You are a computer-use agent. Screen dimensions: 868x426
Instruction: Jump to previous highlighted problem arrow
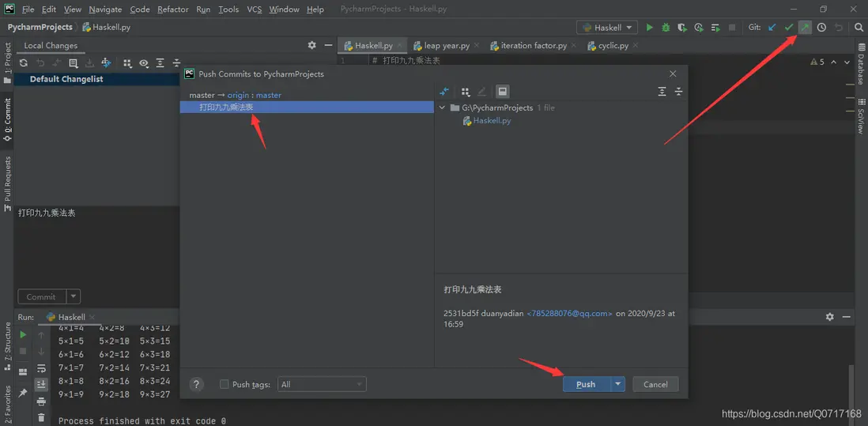tap(833, 62)
